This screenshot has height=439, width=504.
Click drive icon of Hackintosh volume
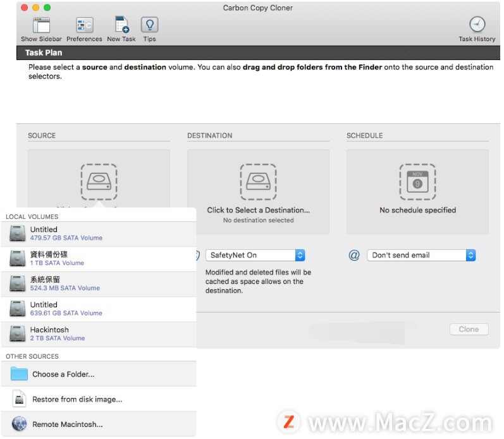click(x=17, y=334)
